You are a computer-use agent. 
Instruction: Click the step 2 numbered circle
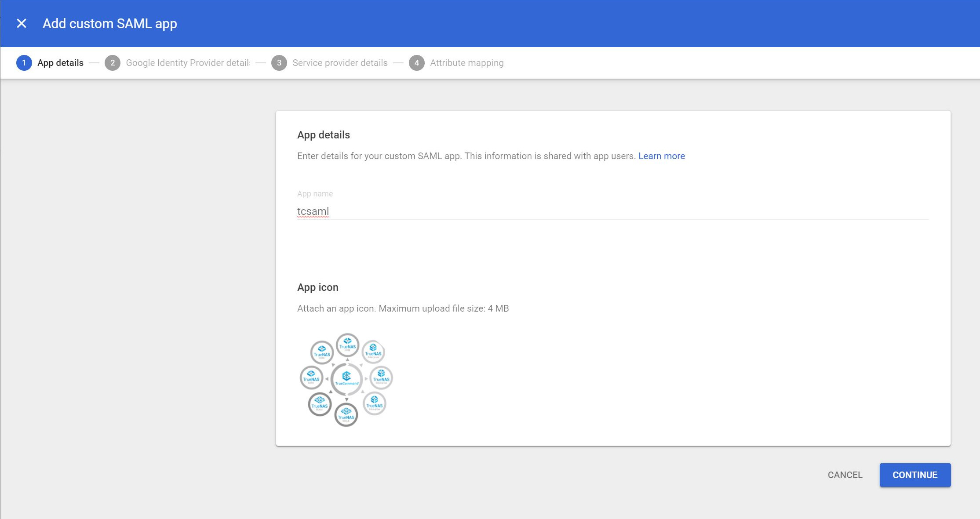tap(113, 62)
